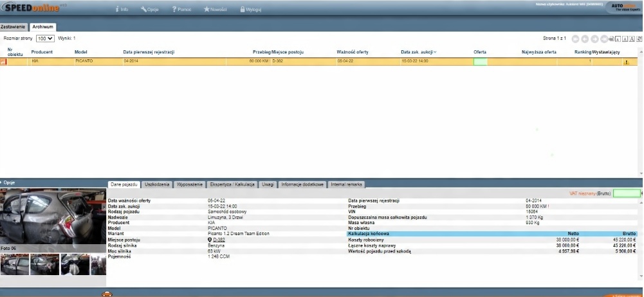The width and height of the screenshot is (644, 297).
Task: Open the Ekspertyza / Kalkulacja tab
Action: (x=233, y=184)
